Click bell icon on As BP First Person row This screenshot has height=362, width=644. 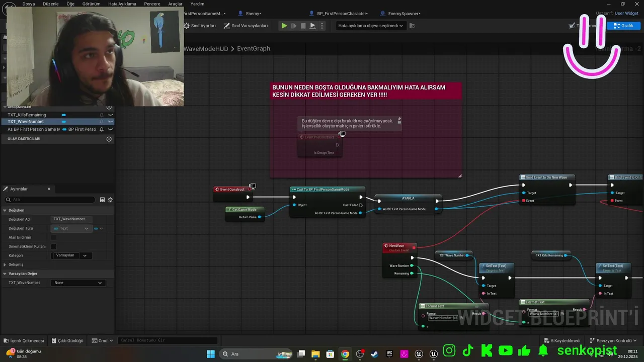point(102,129)
